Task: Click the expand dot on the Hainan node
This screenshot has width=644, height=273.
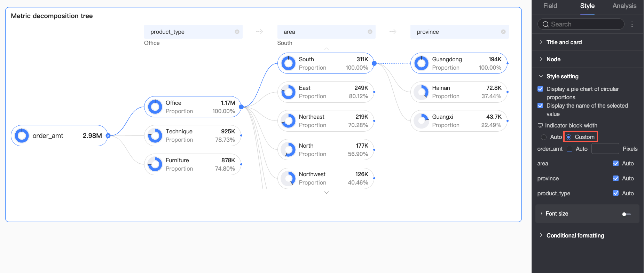Action: 508,92
